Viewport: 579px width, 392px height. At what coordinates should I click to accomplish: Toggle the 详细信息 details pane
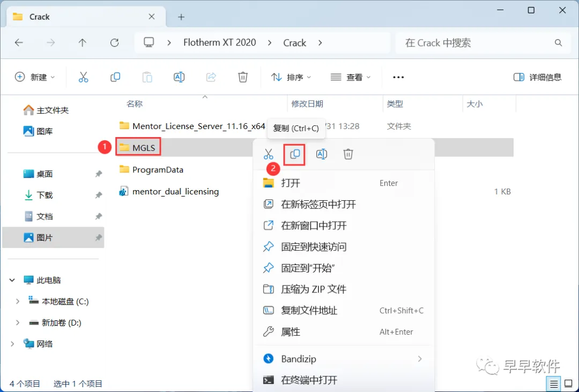[x=537, y=77]
